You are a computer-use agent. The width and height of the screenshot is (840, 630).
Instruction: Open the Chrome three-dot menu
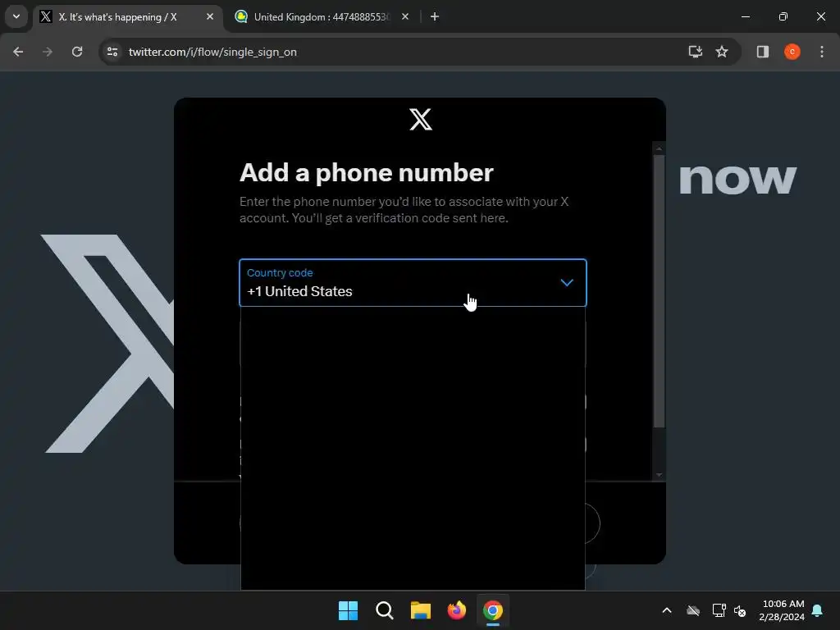click(x=822, y=52)
